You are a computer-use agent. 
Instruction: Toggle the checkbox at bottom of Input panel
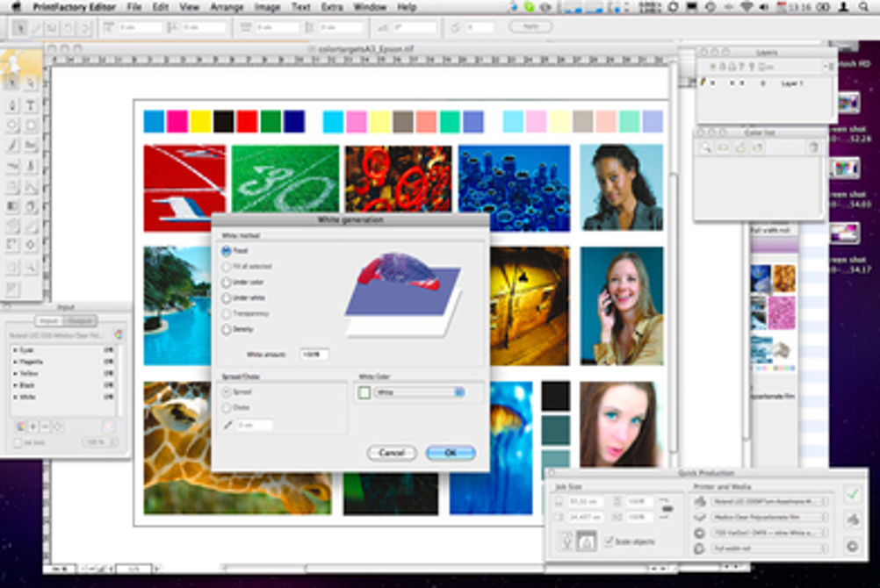click(x=18, y=442)
